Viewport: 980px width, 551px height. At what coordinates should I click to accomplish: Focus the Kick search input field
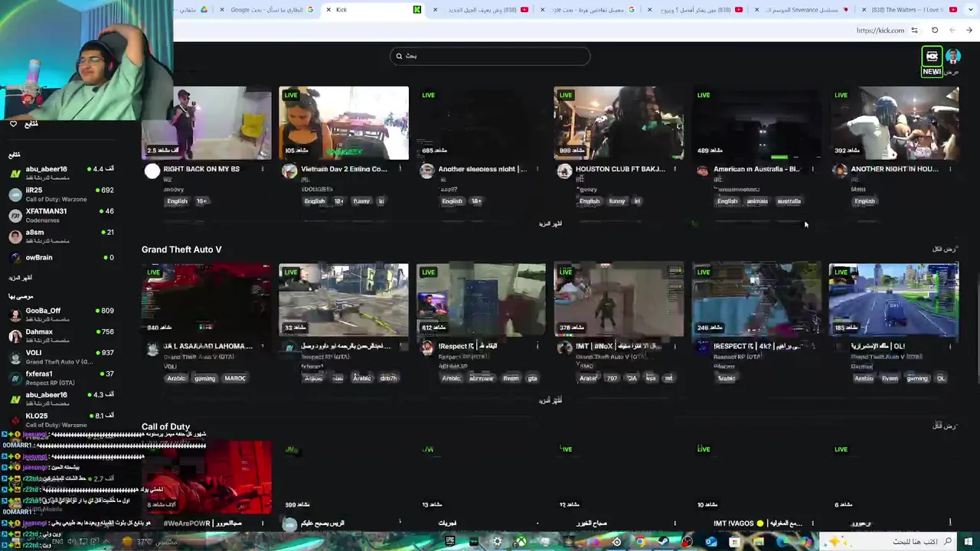tap(490, 56)
